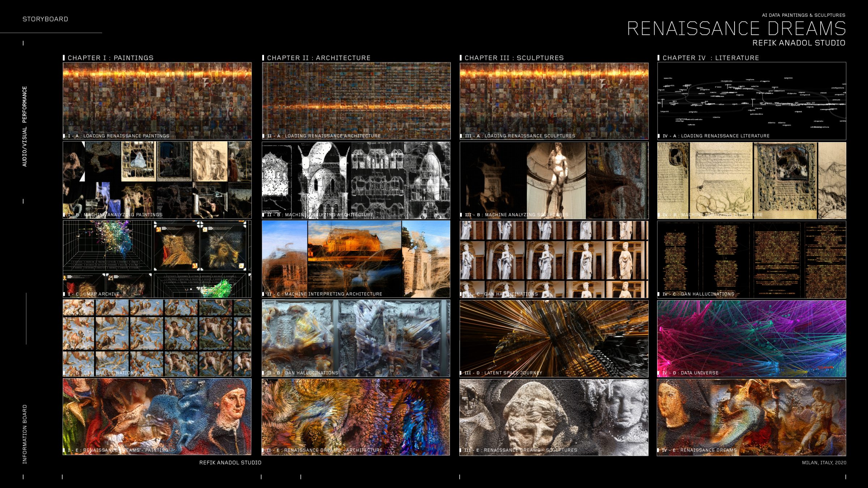Click the 'II - B : Machine Analyzing Architecture' panel
868x488 pixels.
click(356, 180)
